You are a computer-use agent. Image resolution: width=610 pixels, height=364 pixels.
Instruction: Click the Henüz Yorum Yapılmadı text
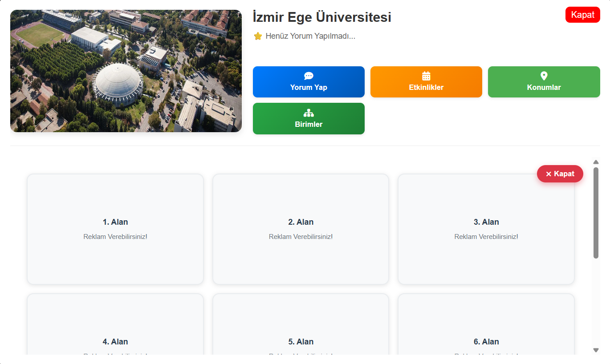coord(310,36)
